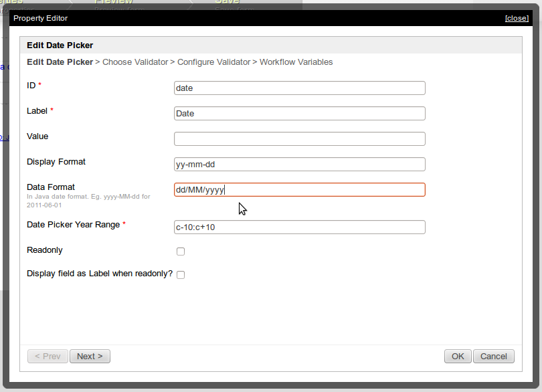This screenshot has height=392, width=542.
Task: Tick Display field as Label when readonly
Action: coord(181,275)
